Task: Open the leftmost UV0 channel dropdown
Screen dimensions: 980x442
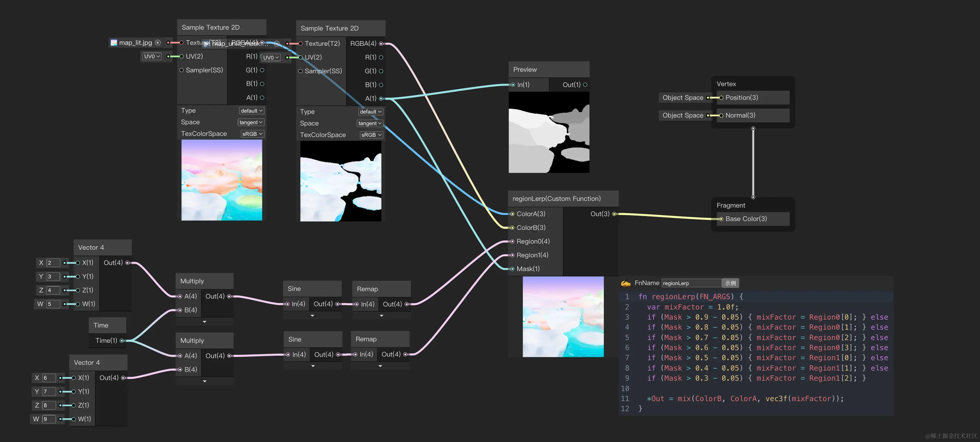Action: point(152,56)
